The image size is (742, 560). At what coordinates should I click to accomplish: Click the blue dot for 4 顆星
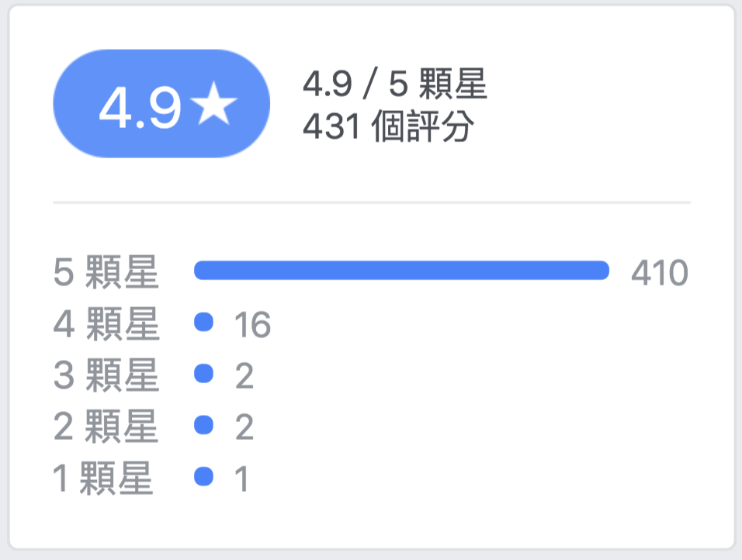click(x=204, y=322)
